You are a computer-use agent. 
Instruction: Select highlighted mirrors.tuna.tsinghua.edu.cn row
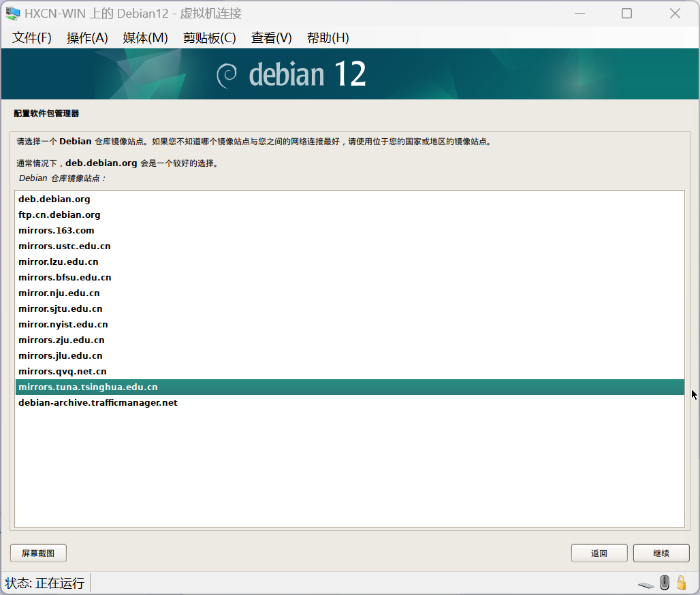349,387
